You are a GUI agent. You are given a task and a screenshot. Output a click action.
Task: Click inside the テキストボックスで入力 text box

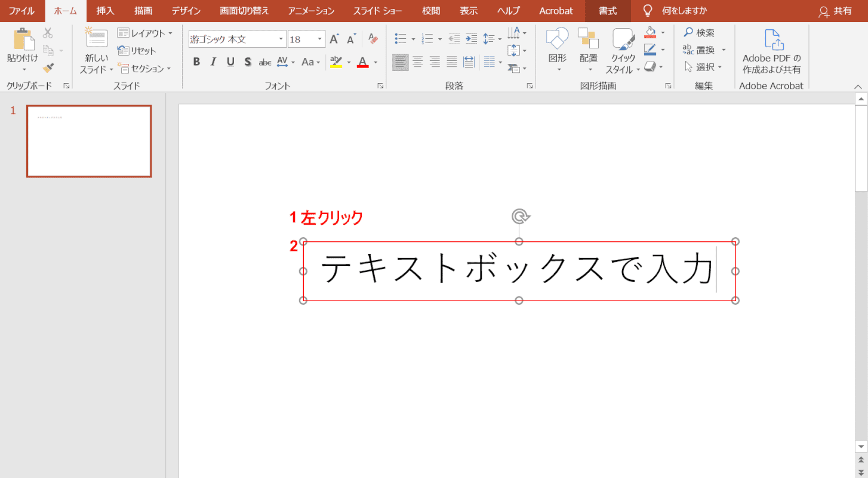[x=519, y=271]
